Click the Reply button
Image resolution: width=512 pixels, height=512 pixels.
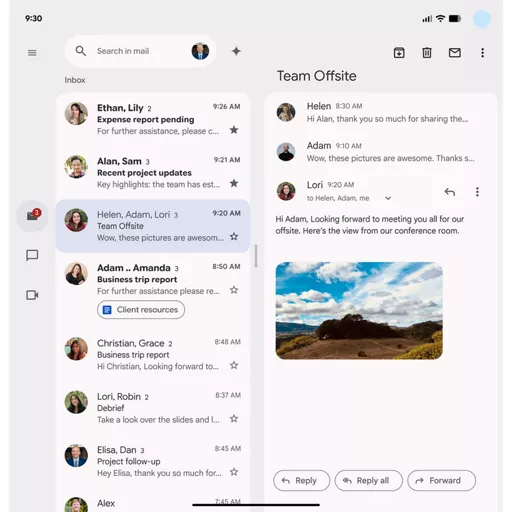pyautogui.click(x=301, y=480)
